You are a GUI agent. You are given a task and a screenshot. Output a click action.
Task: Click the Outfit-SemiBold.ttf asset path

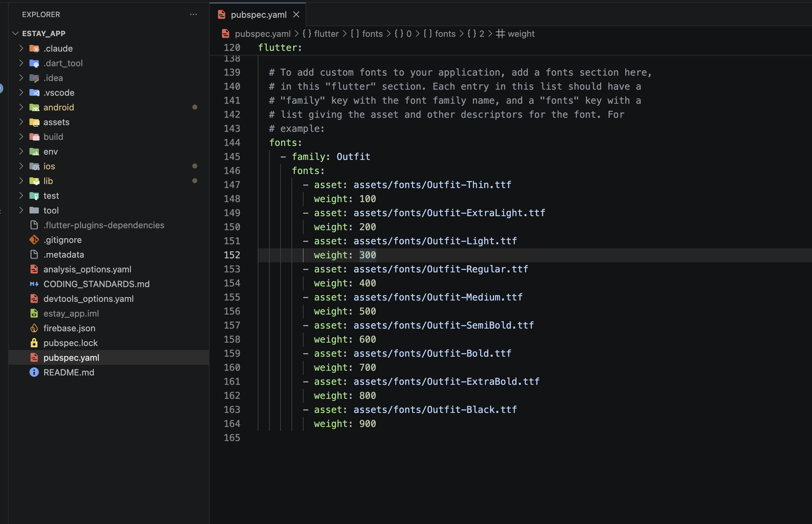444,325
